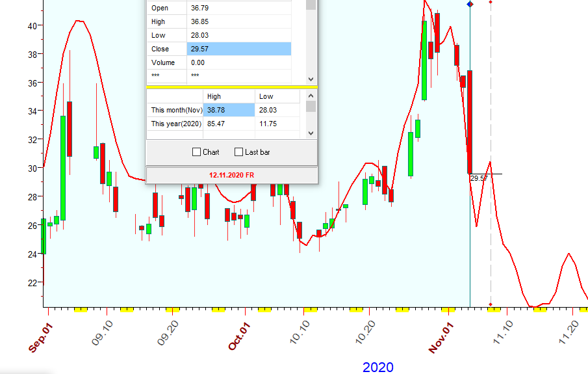The height and width of the screenshot is (374, 588).
Task: Click the red marker atop dashed line
Action: tap(491, 3)
